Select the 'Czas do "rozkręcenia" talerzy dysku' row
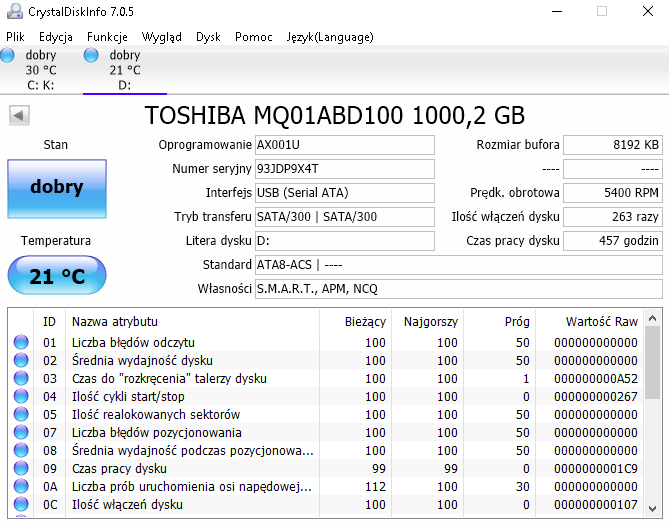 [326, 378]
